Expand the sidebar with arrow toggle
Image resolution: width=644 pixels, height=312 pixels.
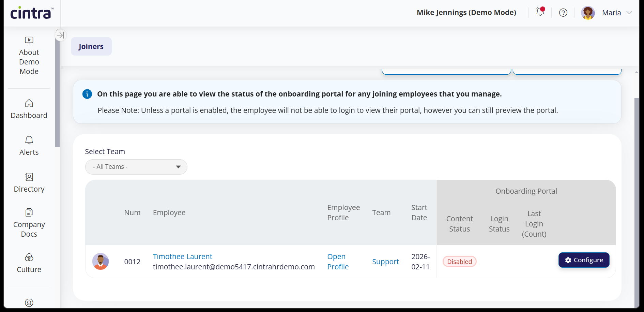pyautogui.click(x=60, y=35)
